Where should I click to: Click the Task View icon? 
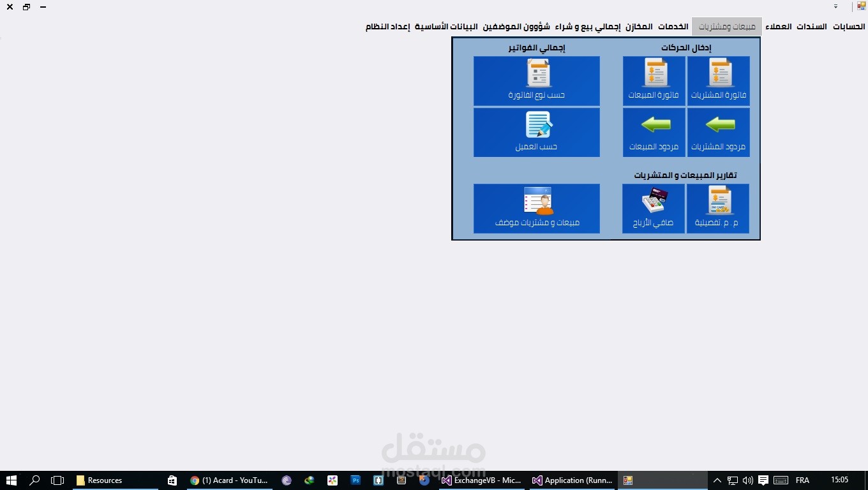[57, 480]
